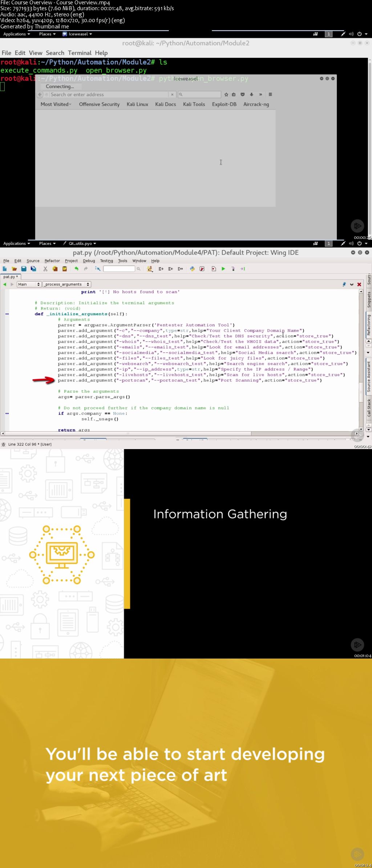Click Step Into debug icon in Wing toolbar
372x868 pixels.
click(233, 269)
